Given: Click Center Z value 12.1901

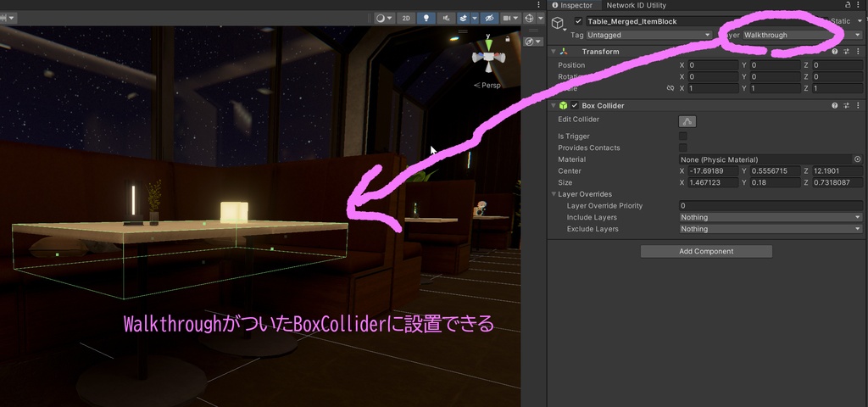Looking at the screenshot, I should coord(838,171).
